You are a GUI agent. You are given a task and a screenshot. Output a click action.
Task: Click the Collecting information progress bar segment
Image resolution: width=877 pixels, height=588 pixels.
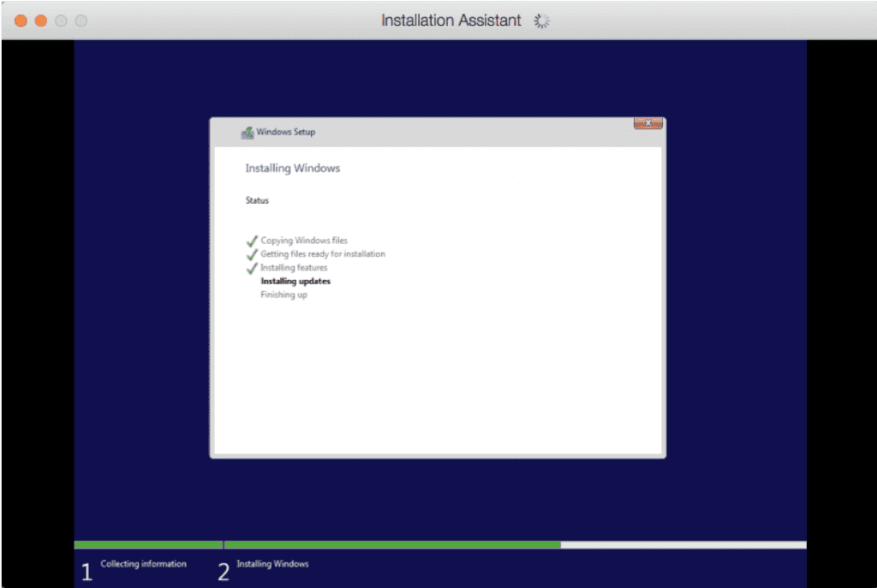tap(148, 544)
